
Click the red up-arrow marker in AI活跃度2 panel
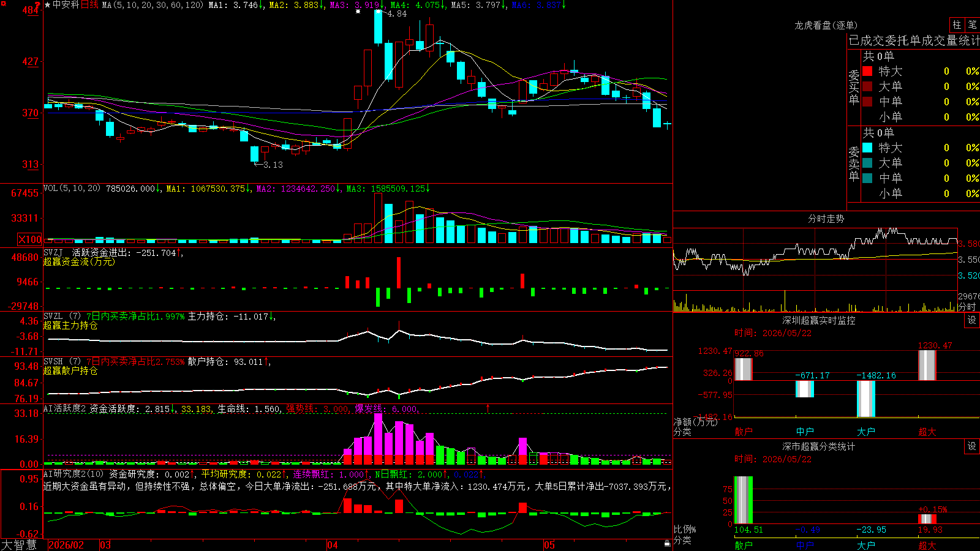[488, 408]
